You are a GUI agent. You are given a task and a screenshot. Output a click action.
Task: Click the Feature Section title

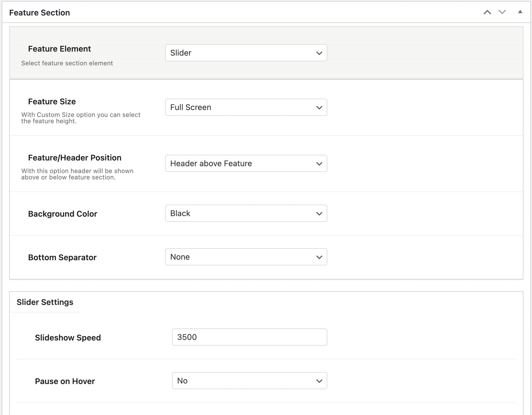point(39,12)
